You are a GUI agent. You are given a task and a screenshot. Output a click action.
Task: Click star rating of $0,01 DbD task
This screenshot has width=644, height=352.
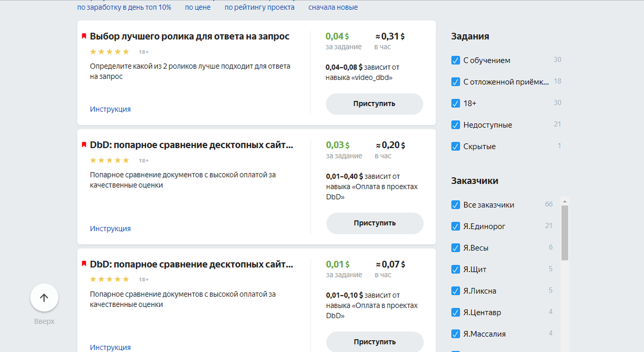click(109, 279)
